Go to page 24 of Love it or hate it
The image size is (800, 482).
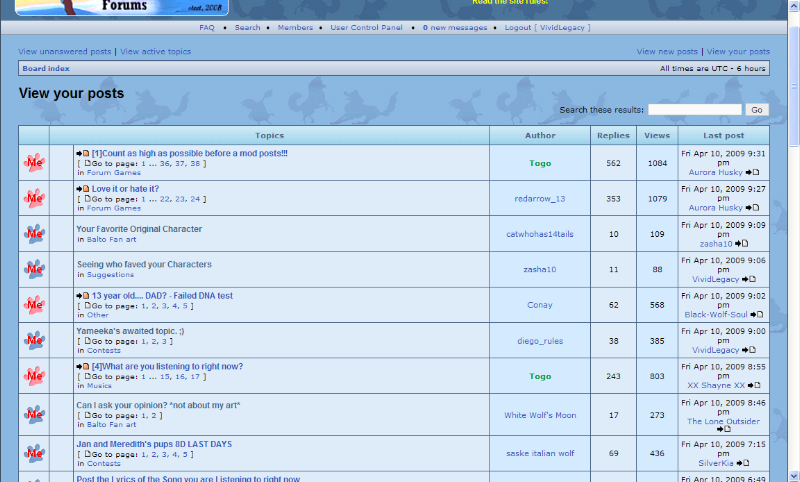[x=195, y=199]
